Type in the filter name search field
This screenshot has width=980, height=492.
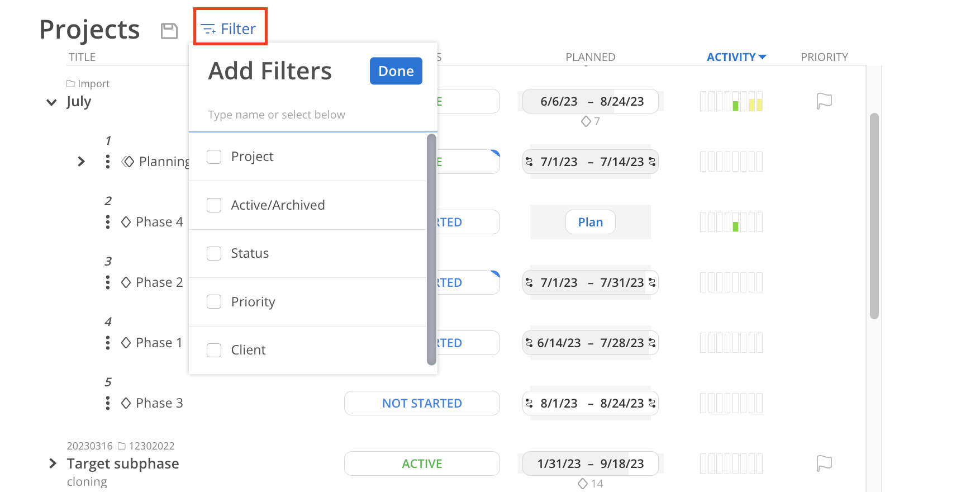[x=313, y=115]
